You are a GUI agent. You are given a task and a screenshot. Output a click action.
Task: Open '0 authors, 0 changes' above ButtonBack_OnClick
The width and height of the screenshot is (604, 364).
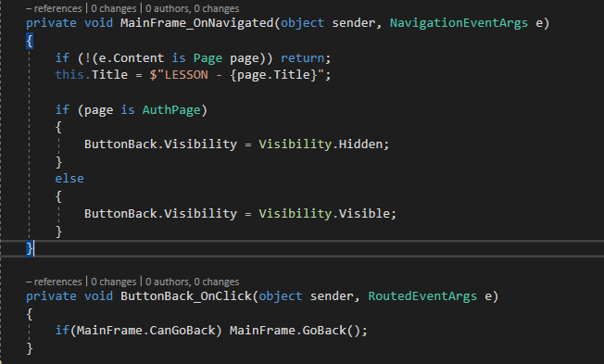[192, 282]
